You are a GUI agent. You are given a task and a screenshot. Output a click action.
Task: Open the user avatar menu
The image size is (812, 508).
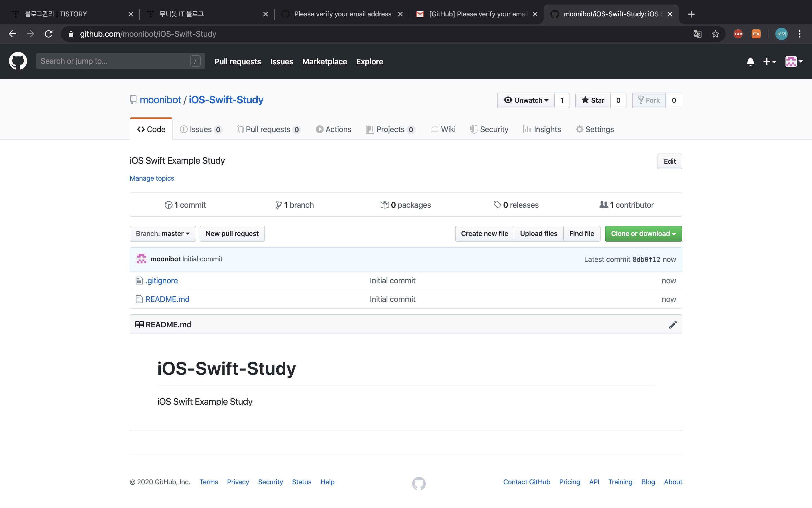click(x=794, y=62)
